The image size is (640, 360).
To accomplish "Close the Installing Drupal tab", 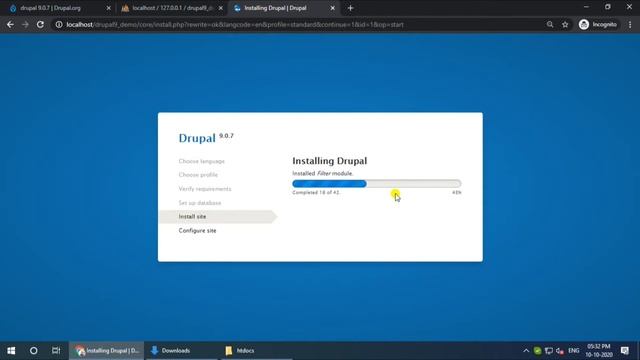I will (333, 8).
